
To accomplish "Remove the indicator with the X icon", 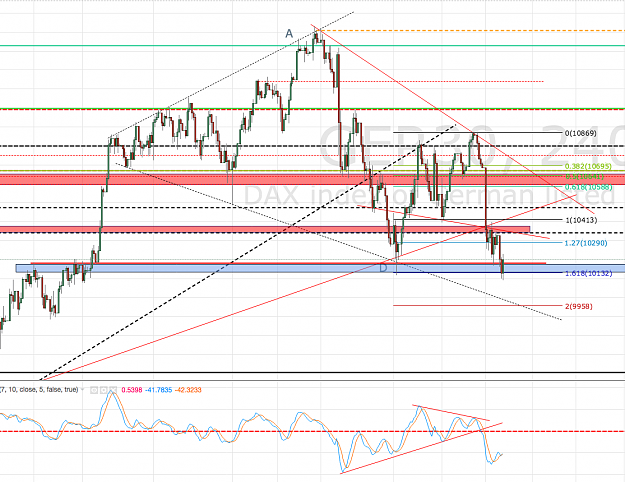I will (113, 390).
